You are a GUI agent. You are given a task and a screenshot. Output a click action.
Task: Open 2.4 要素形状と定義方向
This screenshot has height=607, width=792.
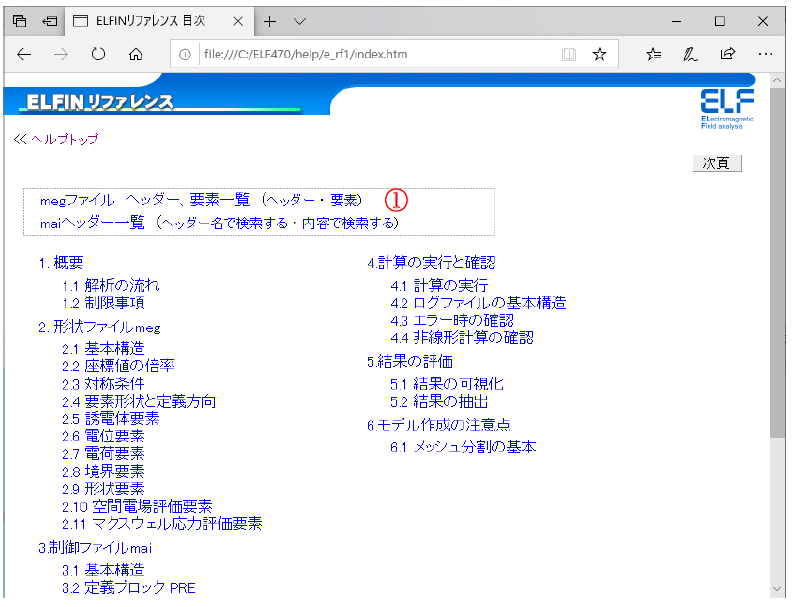tap(139, 402)
